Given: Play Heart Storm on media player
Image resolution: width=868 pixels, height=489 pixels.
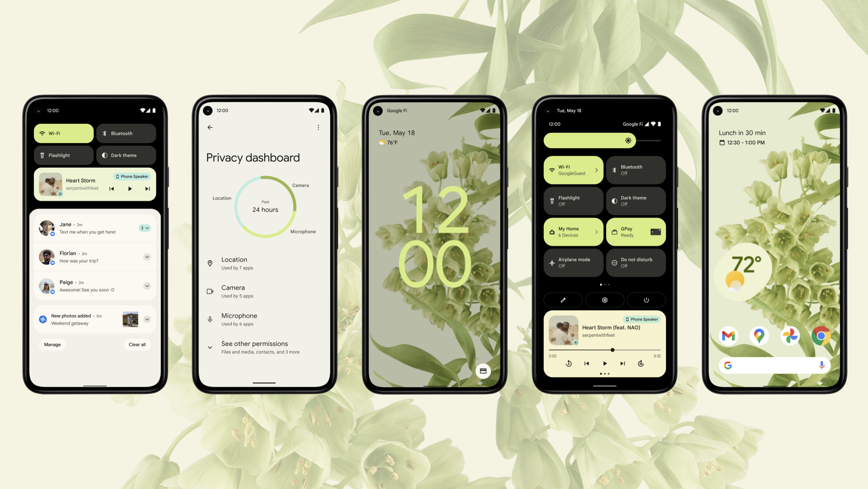Looking at the screenshot, I should click(128, 189).
